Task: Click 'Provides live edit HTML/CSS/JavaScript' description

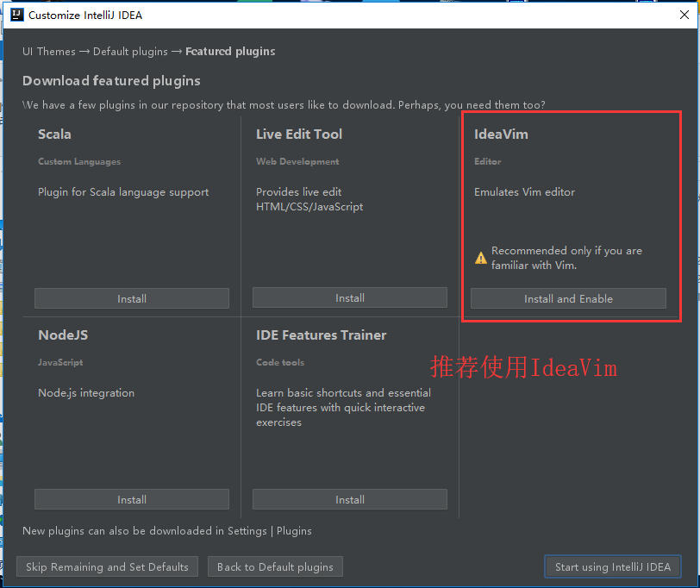Action: pyautogui.click(x=309, y=199)
